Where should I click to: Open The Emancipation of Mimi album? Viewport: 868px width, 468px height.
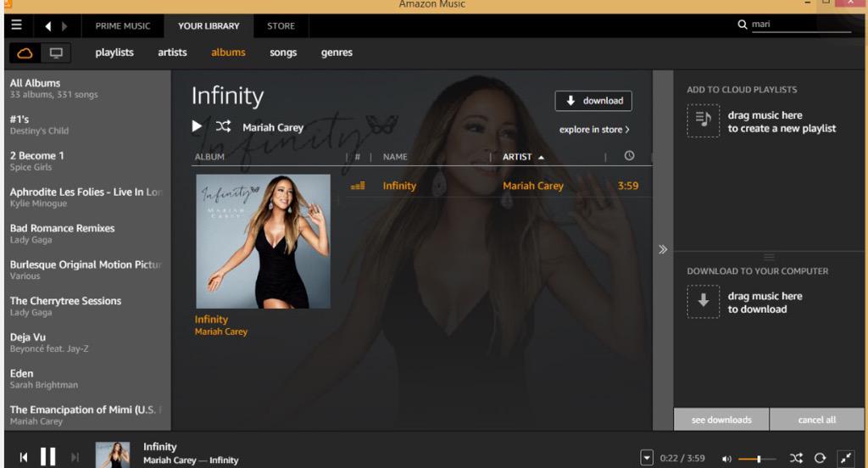pyautogui.click(x=87, y=415)
